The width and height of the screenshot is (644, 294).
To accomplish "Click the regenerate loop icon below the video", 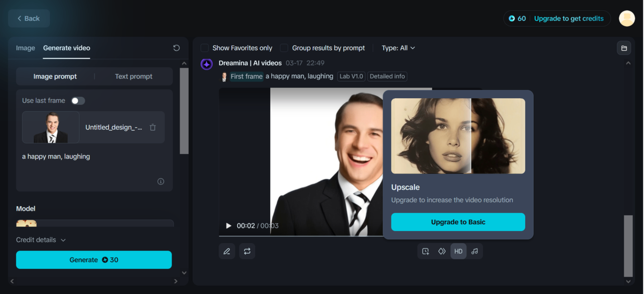I will 247,251.
